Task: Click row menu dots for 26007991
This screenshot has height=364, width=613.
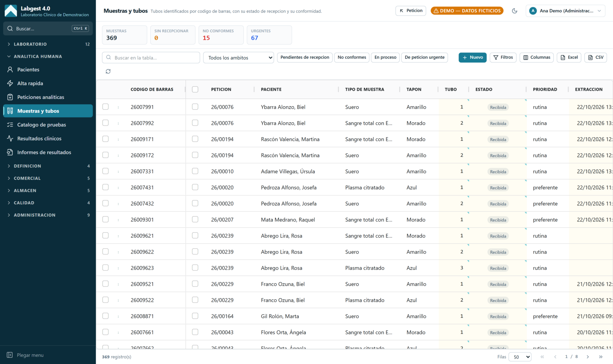Action: coord(118,107)
